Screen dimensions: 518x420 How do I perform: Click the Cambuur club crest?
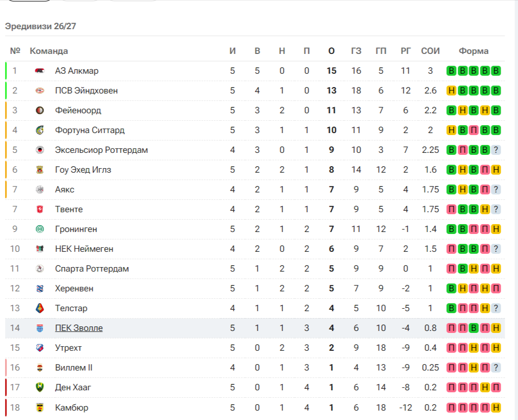point(40,408)
